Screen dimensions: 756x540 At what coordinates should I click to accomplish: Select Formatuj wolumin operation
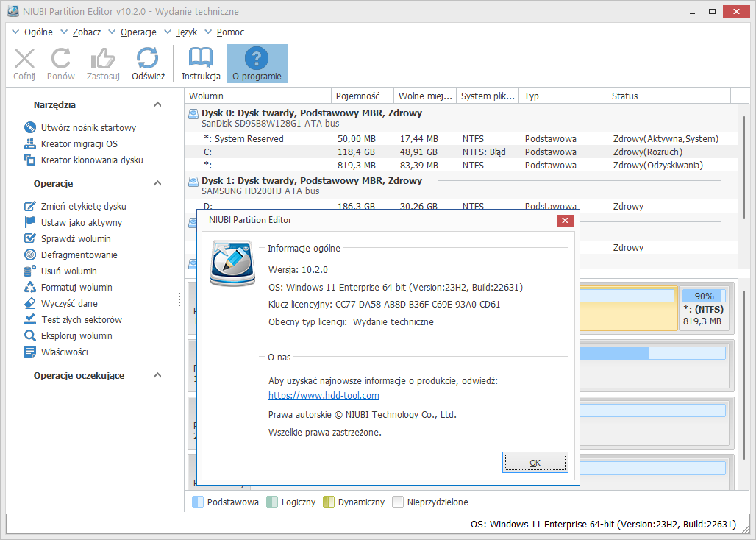tap(68, 288)
